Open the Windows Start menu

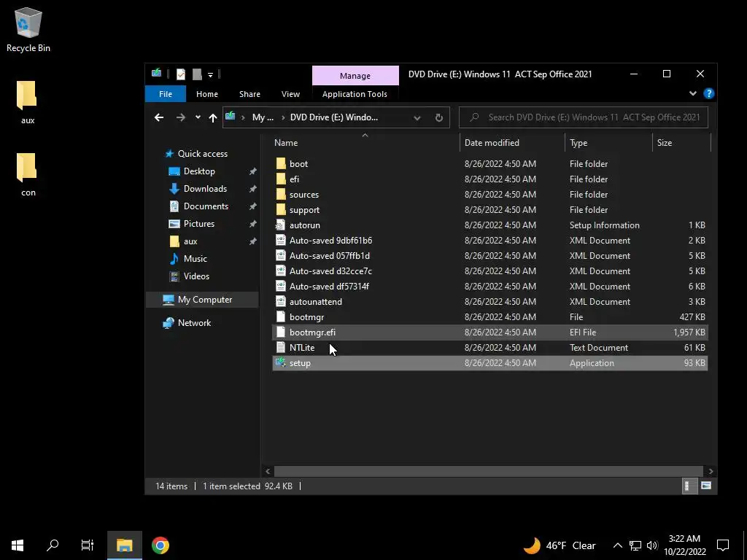tap(18, 545)
